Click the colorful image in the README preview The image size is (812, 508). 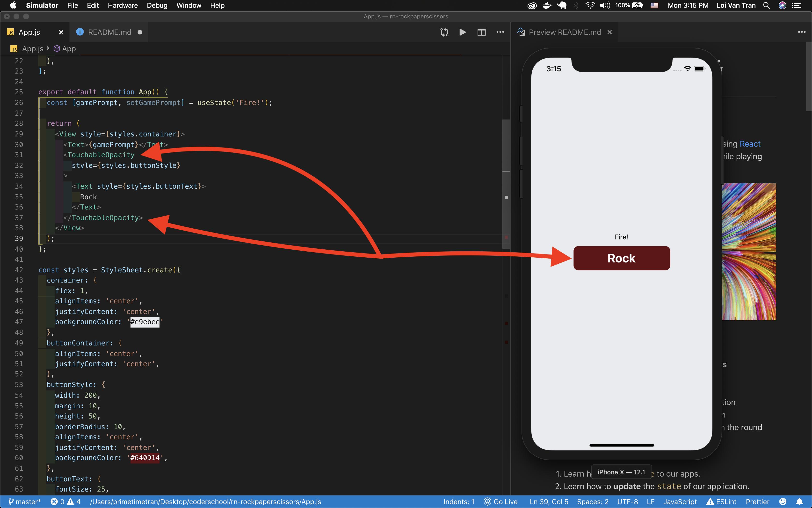749,252
